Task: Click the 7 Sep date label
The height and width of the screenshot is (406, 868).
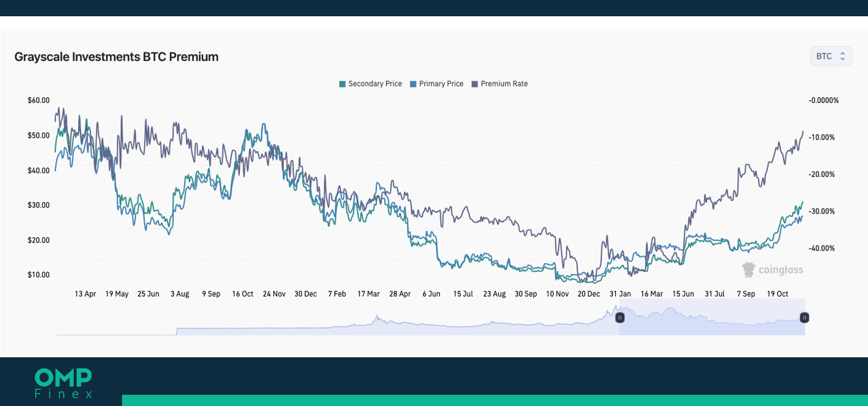Action: coord(746,293)
